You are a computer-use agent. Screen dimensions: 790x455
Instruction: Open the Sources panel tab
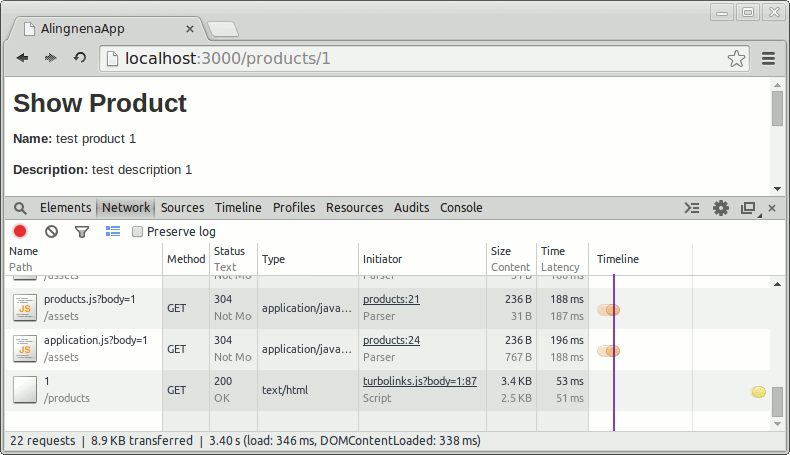[182, 208]
